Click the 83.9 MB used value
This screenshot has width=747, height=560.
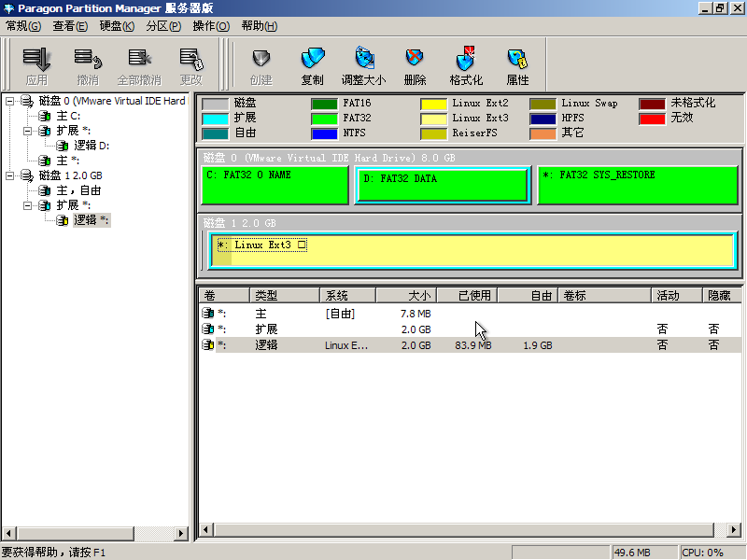tap(473, 345)
